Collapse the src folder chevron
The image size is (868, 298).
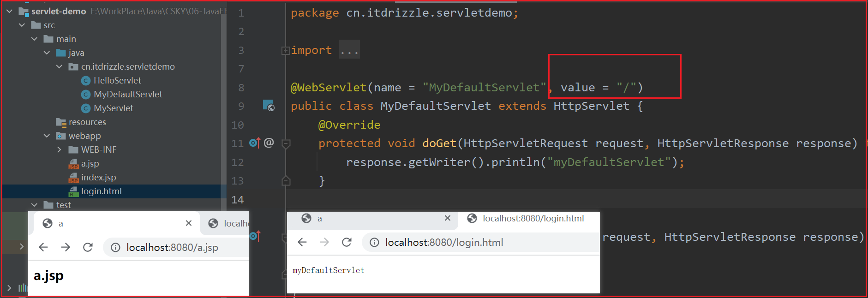click(22, 25)
